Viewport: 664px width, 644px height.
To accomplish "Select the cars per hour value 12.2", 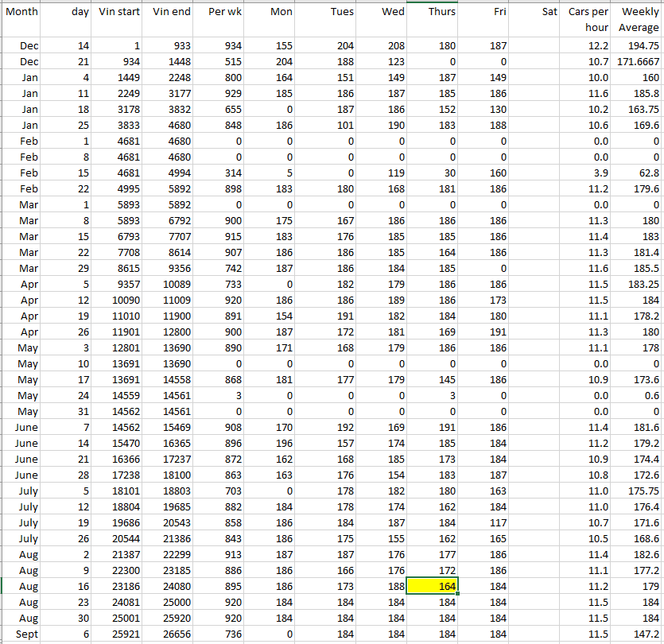I will pos(588,46).
